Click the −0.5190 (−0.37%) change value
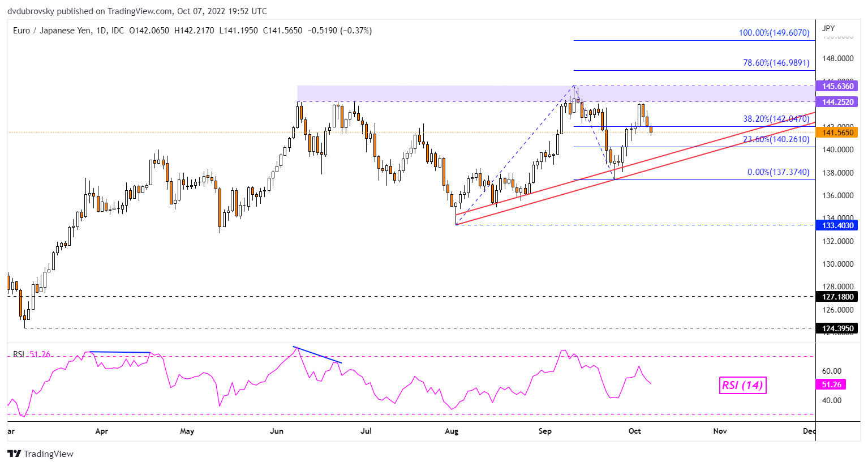 [340, 31]
